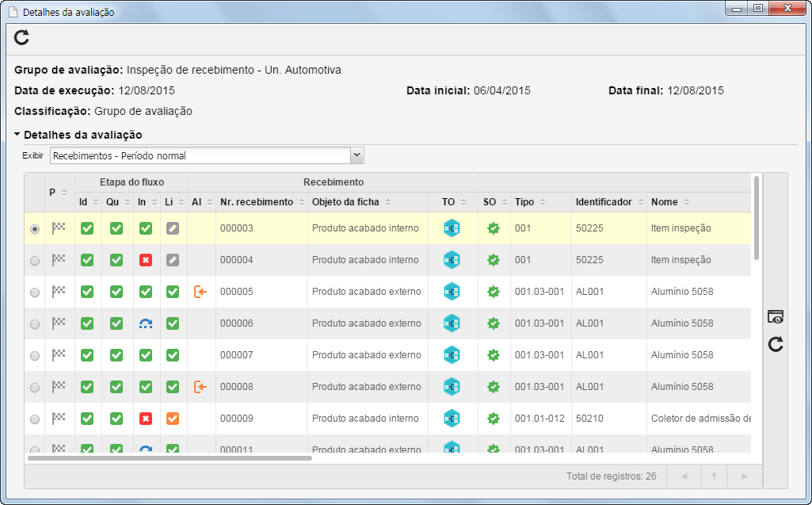Click the green In checkmark in row 000003
Viewport: 812px width, 505px height.
click(x=146, y=228)
